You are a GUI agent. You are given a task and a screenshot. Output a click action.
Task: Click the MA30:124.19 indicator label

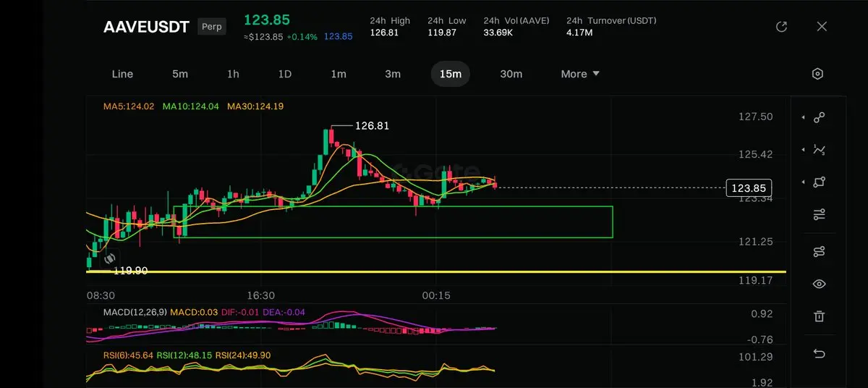click(x=255, y=106)
